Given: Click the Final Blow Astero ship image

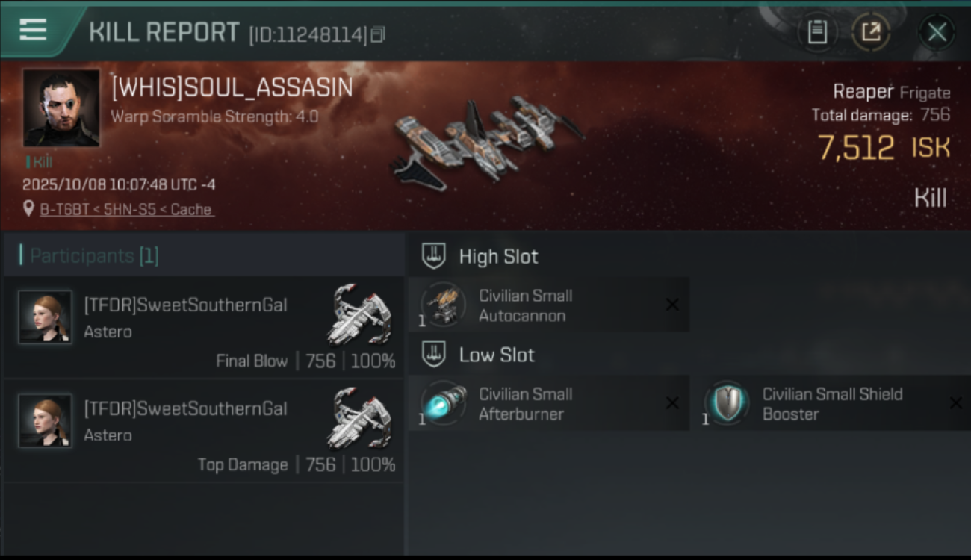Looking at the screenshot, I should tap(362, 314).
